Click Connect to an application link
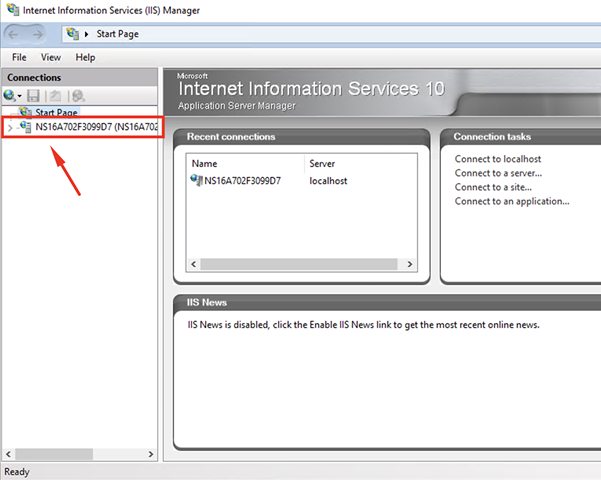601x480 pixels. click(512, 201)
